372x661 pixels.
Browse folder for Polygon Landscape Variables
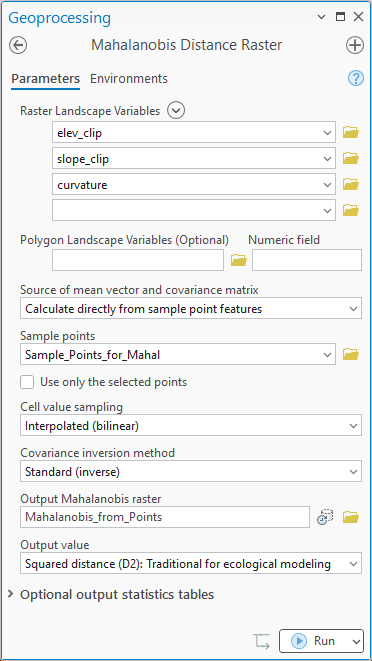coord(239,261)
